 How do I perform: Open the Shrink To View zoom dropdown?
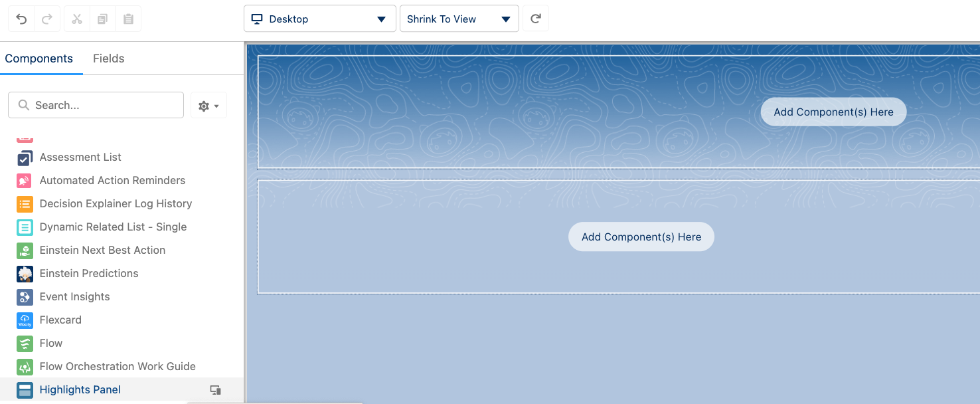tap(459, 19)
